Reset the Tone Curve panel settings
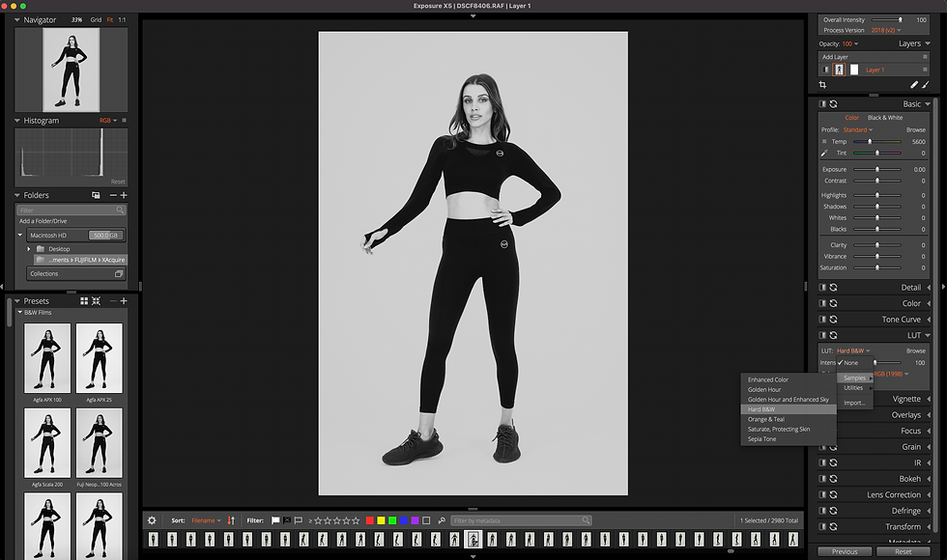The image size is (947, 560). 833,320
